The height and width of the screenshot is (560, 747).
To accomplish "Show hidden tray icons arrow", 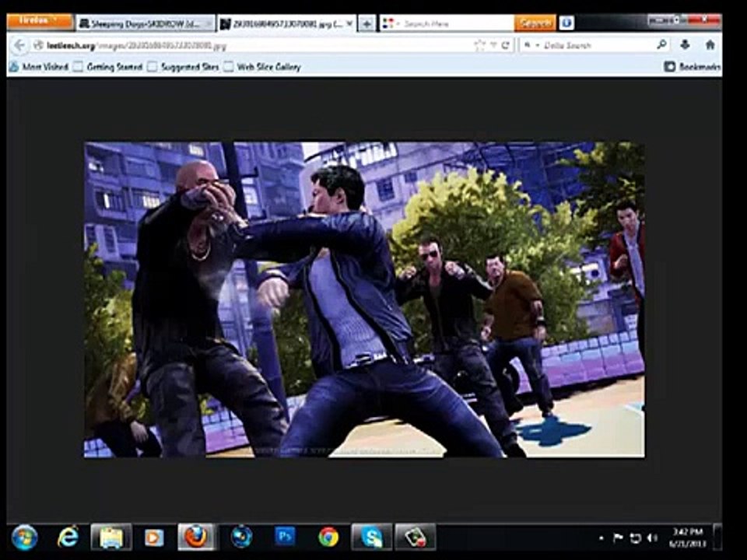I will click(x=601, y=538).
